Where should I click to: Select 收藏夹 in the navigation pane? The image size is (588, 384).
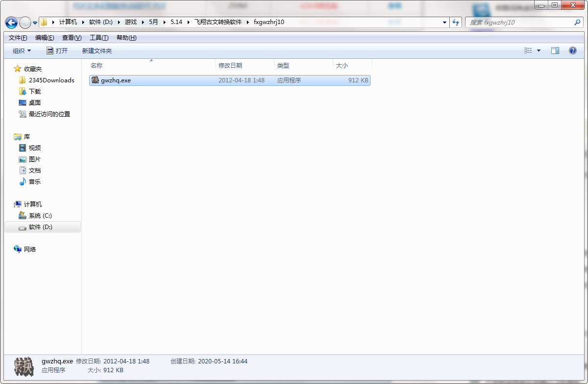pos(33,69)
